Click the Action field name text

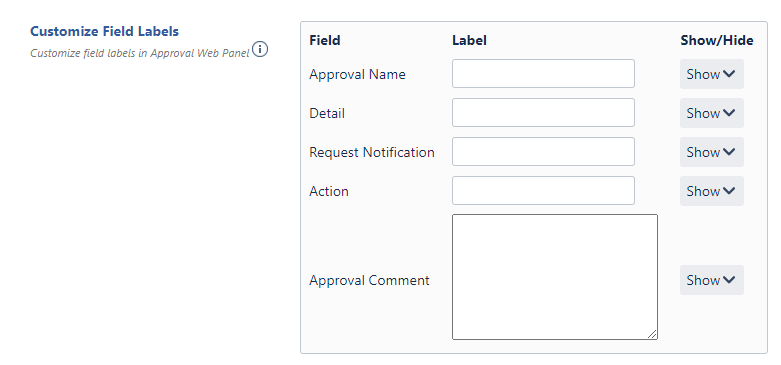[x=329, y=191]
